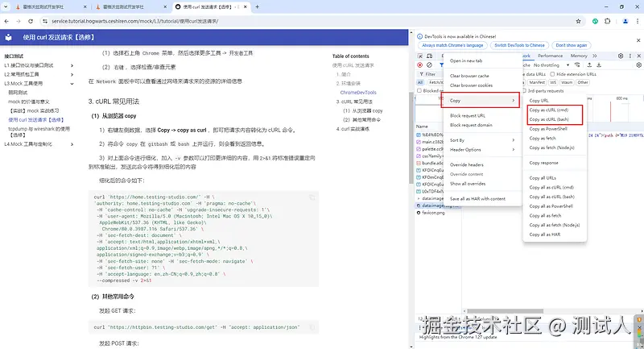Viewport: 644px width, 349px height.
Task: Open network conditions wifi-gear icon
Action: pyautogui.click(x=577, y=65)
